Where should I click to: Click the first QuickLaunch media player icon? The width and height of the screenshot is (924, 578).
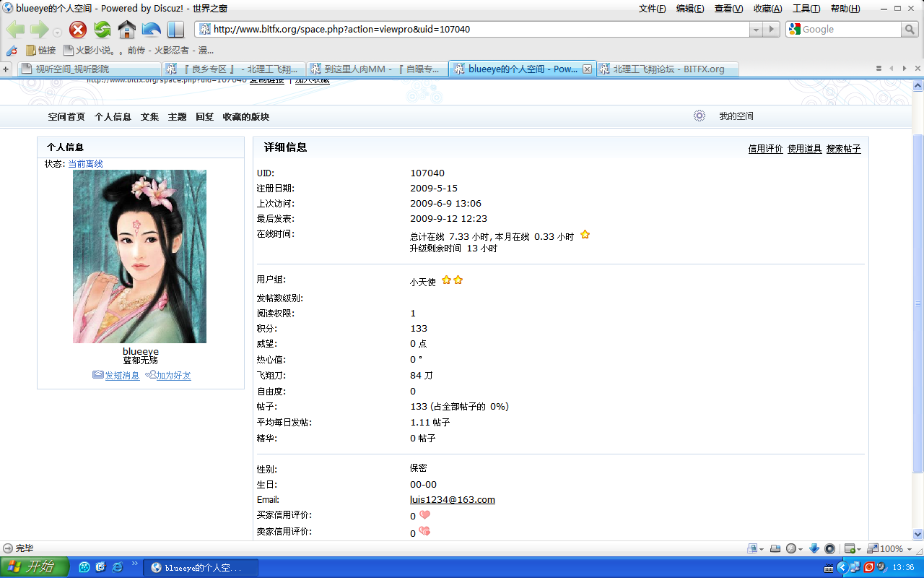(x=84, y=567)
